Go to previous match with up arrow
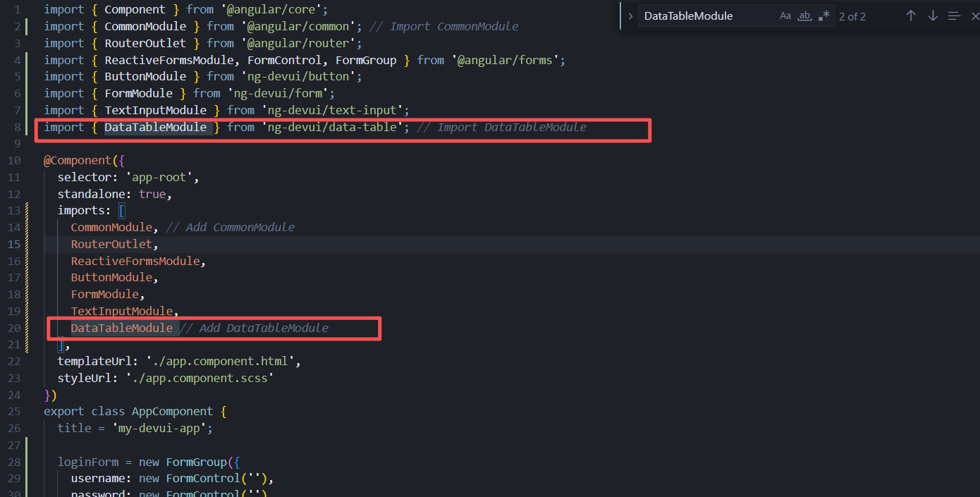 pyautogui.click(x=911, y=16)
